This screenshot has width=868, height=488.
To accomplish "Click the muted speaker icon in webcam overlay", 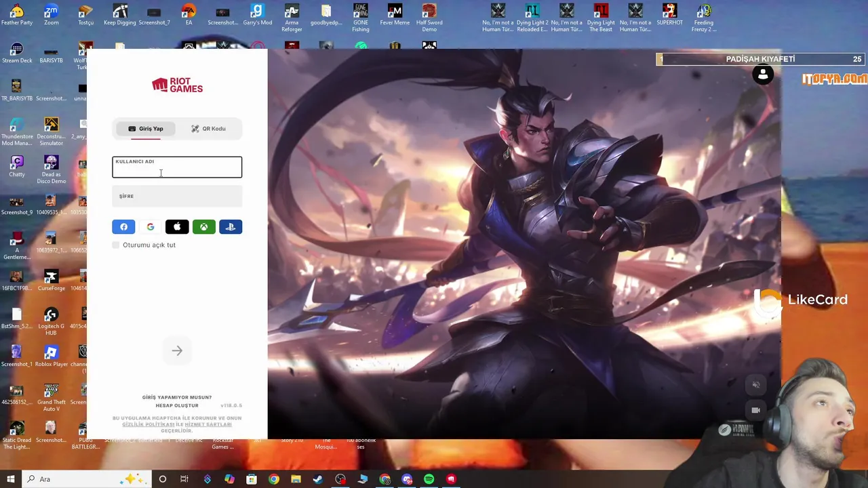I will 755,385.
